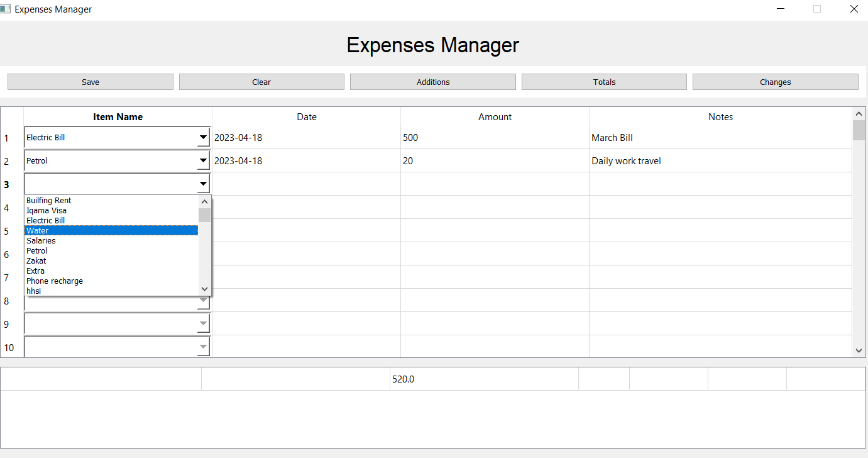
Task: Select the March Bill notes cell
Action: coord(720,138)
